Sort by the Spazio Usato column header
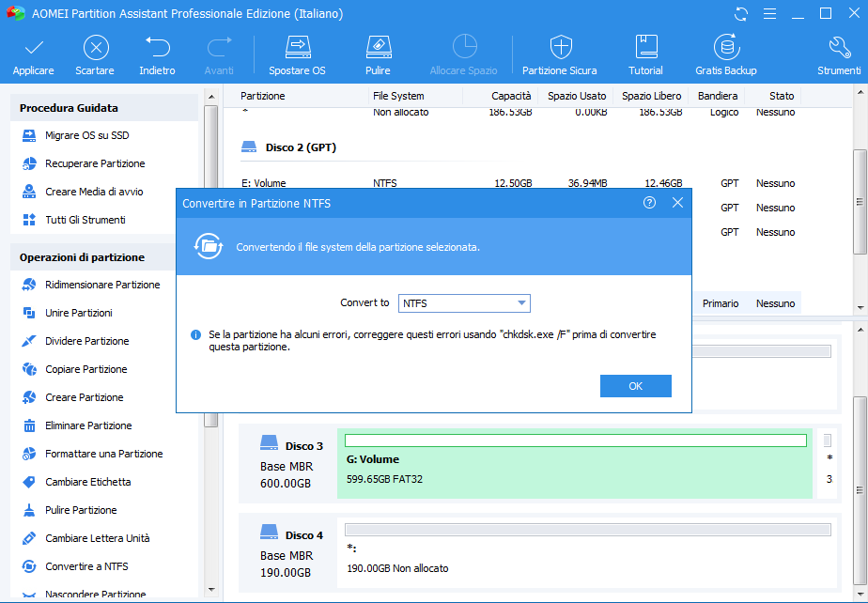Image resolution: width=868 pixels, height=603 pixels. [577, 96]
